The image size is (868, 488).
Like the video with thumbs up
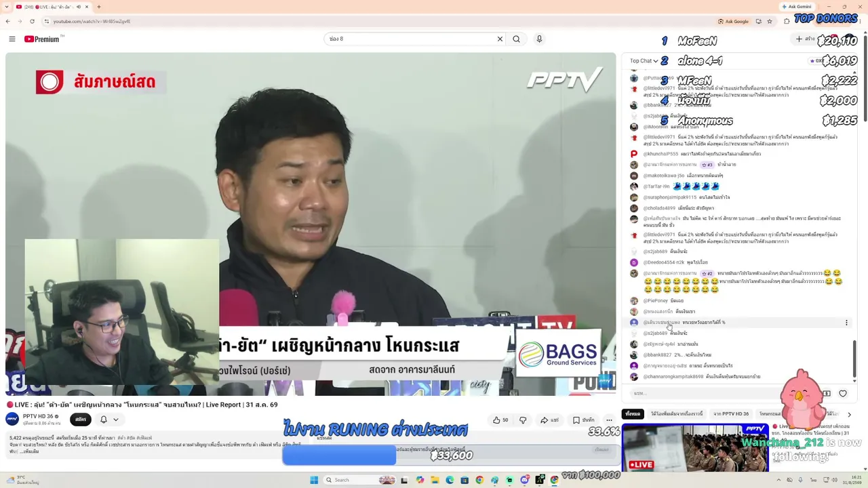[500, 420]
